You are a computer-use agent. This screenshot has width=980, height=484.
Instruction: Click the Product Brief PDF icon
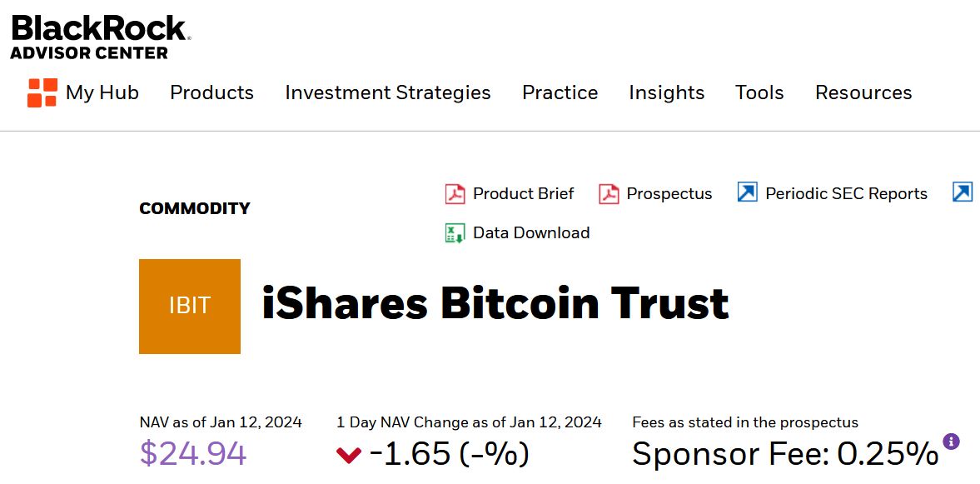pyautogui.click(x=455, y=194)
